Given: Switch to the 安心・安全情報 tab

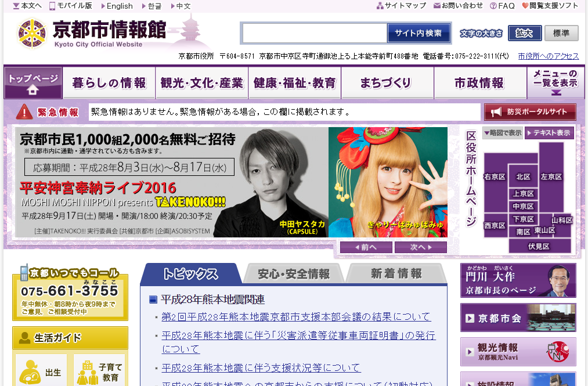Looking at the screenshot, I should tap(294, 274).
